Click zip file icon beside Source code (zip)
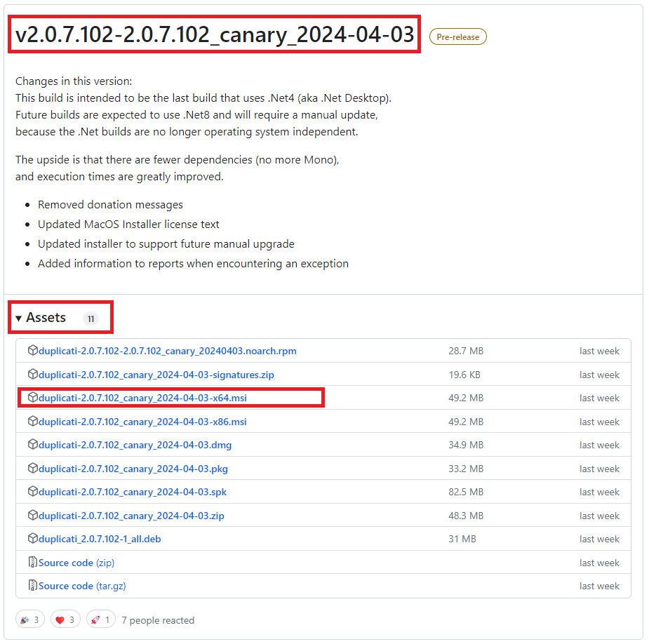 [x=33, y=562]
